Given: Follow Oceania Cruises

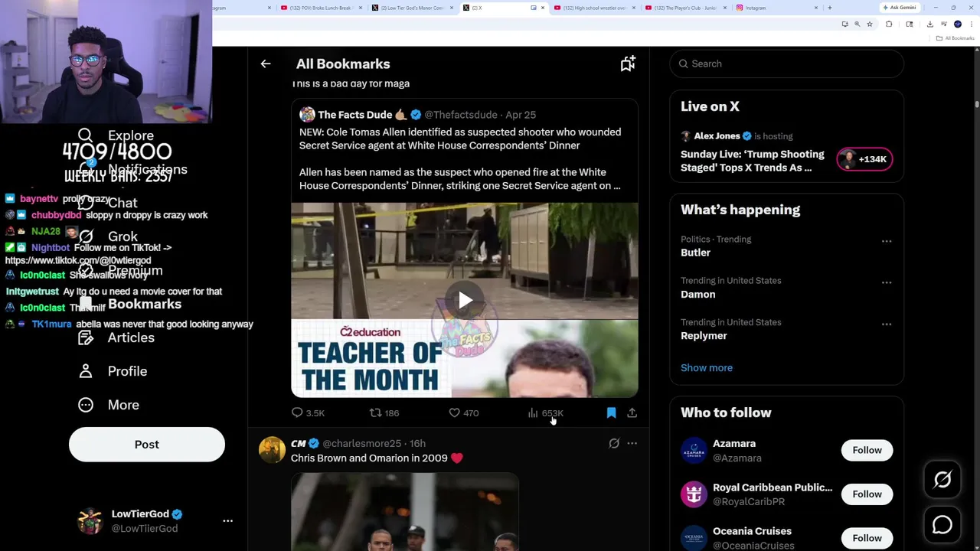Looking at the screenshot, I should pyautogui.click(x=867, y=538).
